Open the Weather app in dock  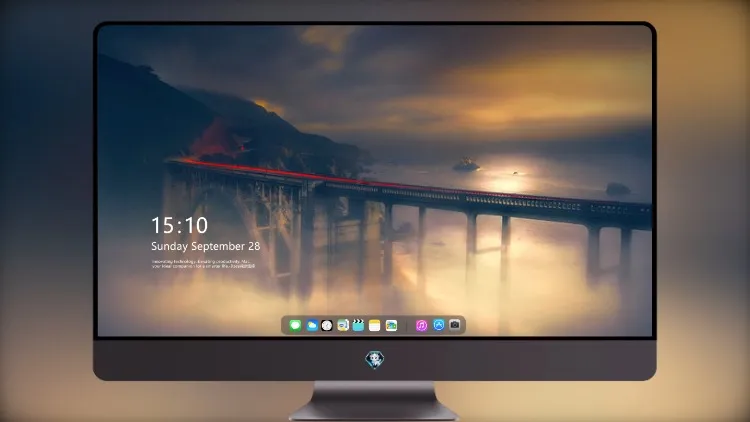312,325
